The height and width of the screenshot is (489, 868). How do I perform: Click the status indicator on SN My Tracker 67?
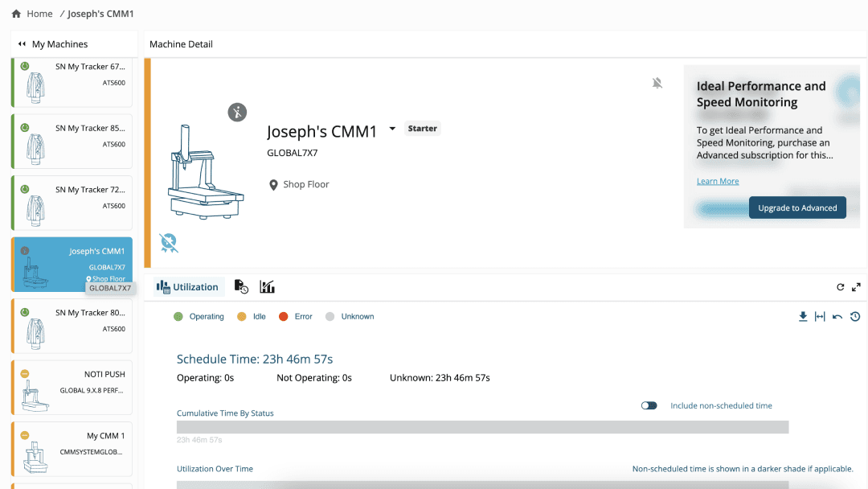[25, 67]
